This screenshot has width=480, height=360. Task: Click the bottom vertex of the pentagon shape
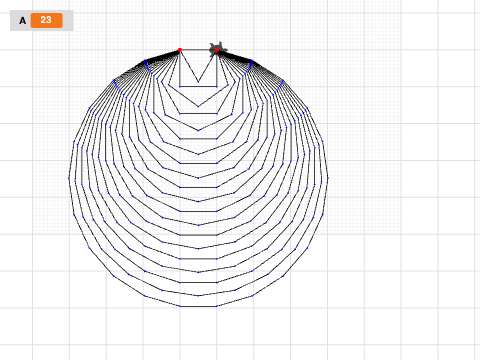pyautogui.click(x=198, y=107)
